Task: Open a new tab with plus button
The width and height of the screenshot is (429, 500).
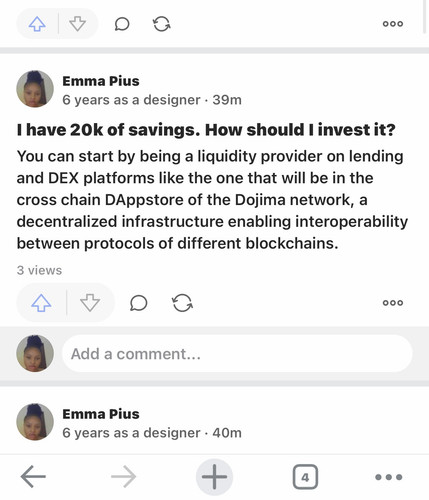Action: [x=214, y=477]
